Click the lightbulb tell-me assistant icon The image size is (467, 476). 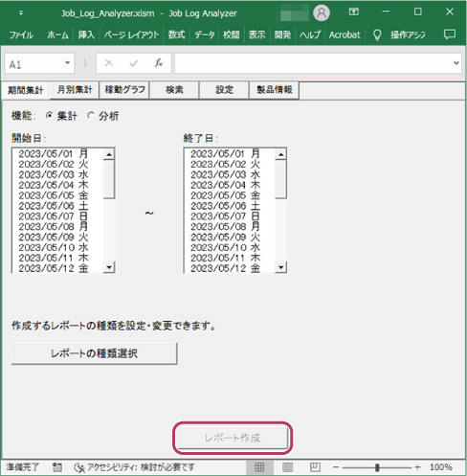[x=377, y=34]
